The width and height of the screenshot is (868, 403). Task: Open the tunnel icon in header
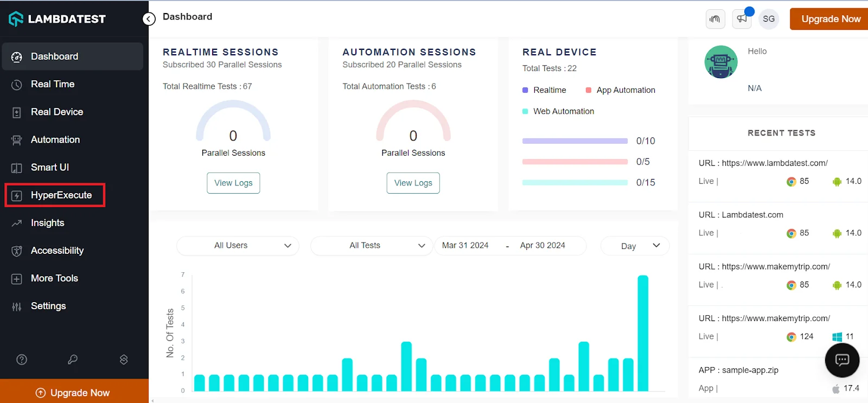point(715,19)
